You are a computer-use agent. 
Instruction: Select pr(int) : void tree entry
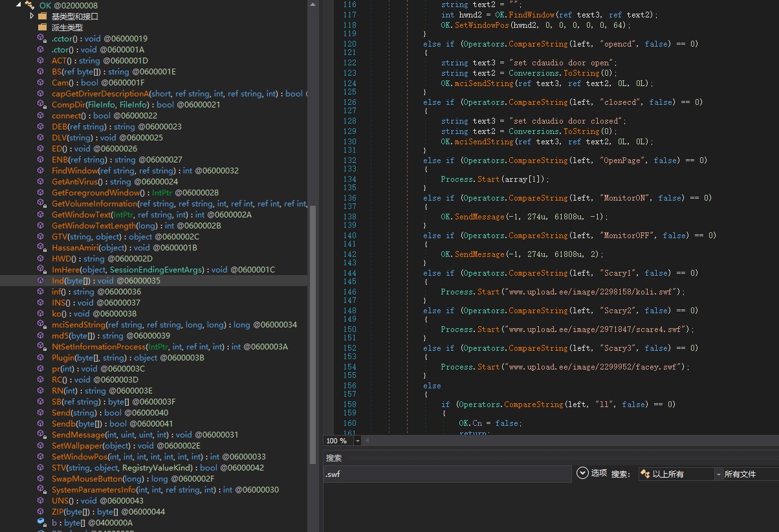pos(98,368)
